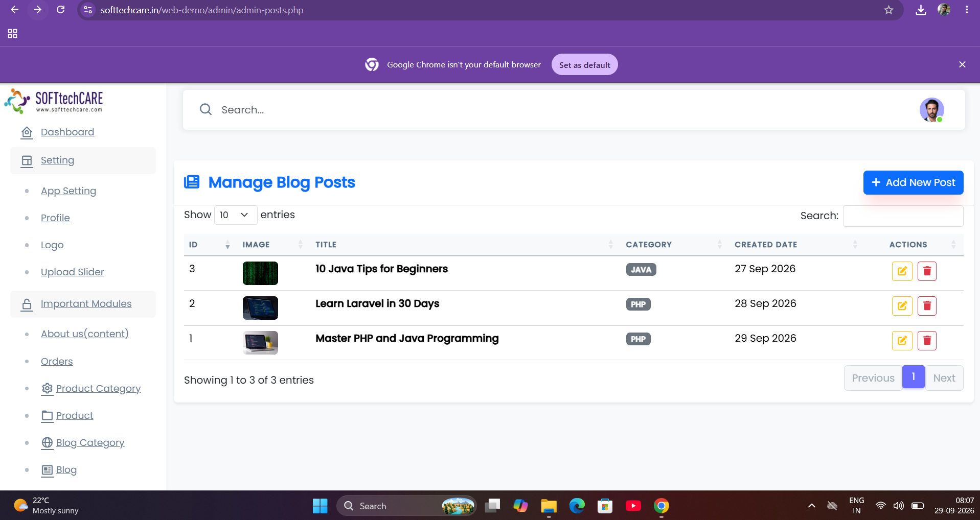Open the Upload Slider page
980x520 pixels.
(73, 272)
